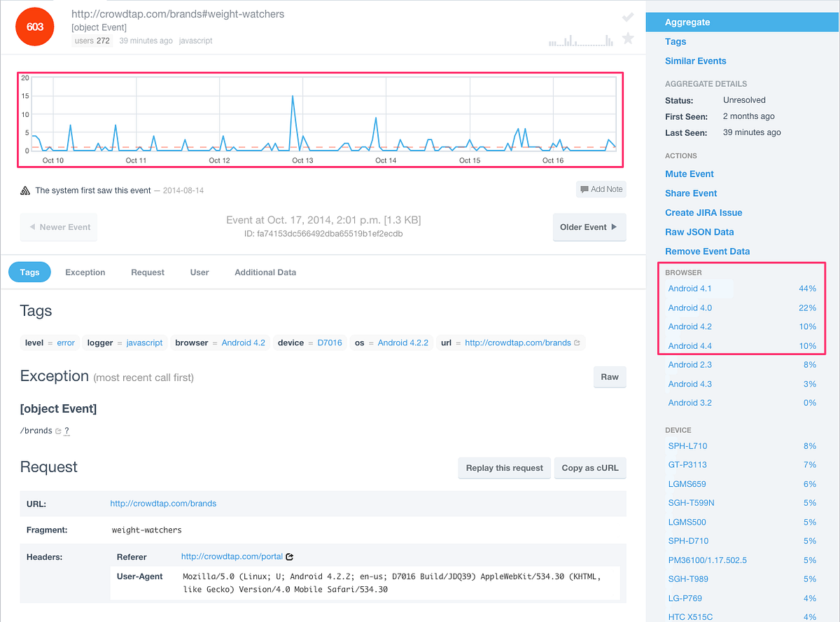The width and height of the screenshot is (840, 622).
Task: Click Replay this request button
Action: [x=504, y=468]
